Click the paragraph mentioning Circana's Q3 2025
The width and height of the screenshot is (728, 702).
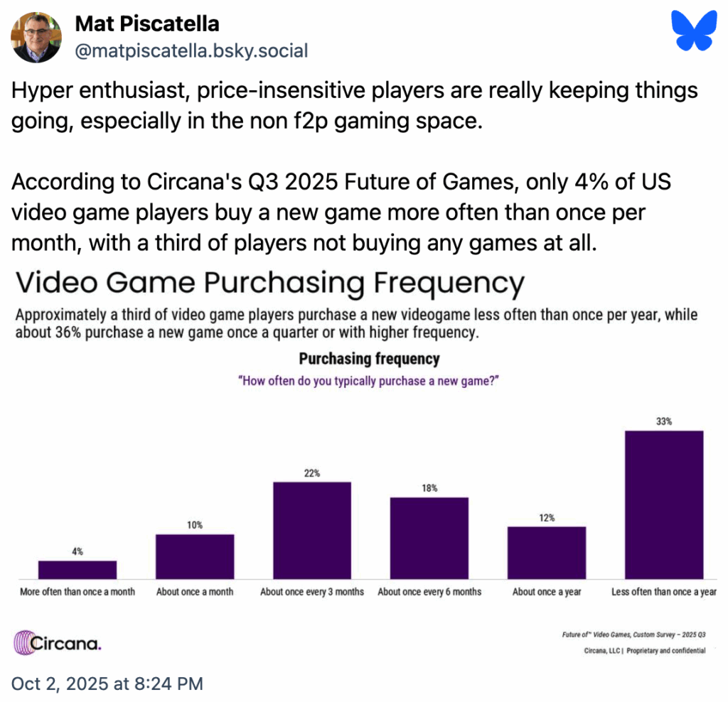pyautogui.click(x=341, y=213)
